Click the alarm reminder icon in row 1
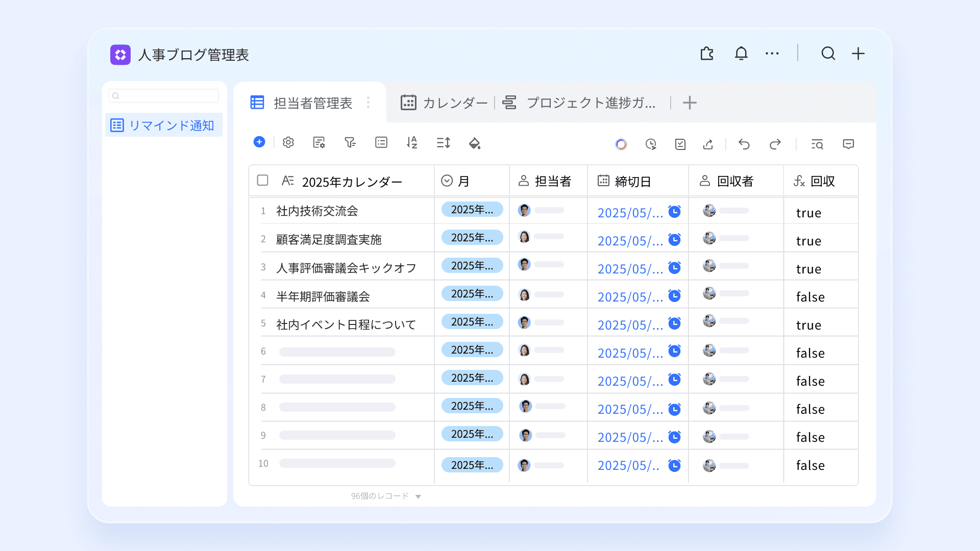This screenshot has height=551, width=980. coord(675,211)
